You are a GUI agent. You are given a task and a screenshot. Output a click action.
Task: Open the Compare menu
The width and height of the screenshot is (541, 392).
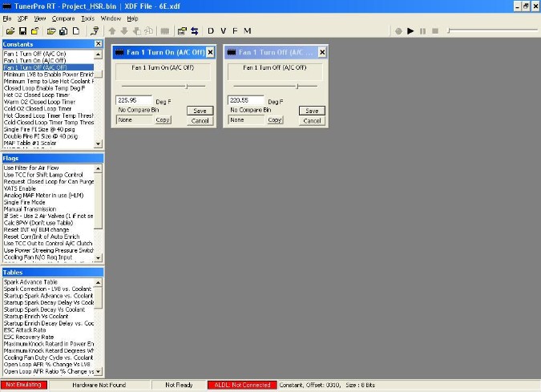(63, 18)
